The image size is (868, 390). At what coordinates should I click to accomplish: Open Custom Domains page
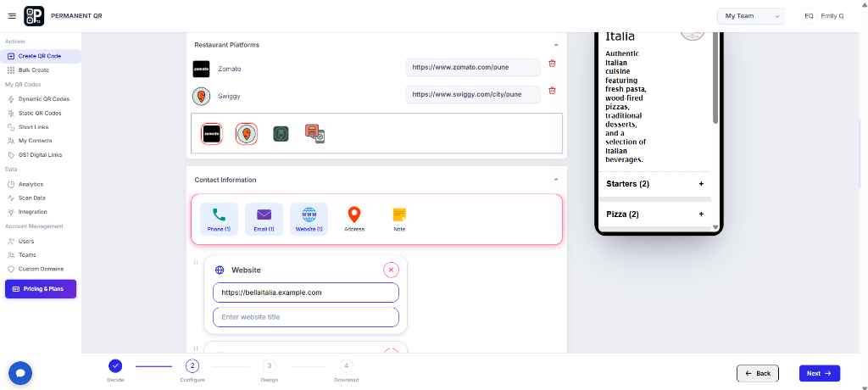point(41,269)
